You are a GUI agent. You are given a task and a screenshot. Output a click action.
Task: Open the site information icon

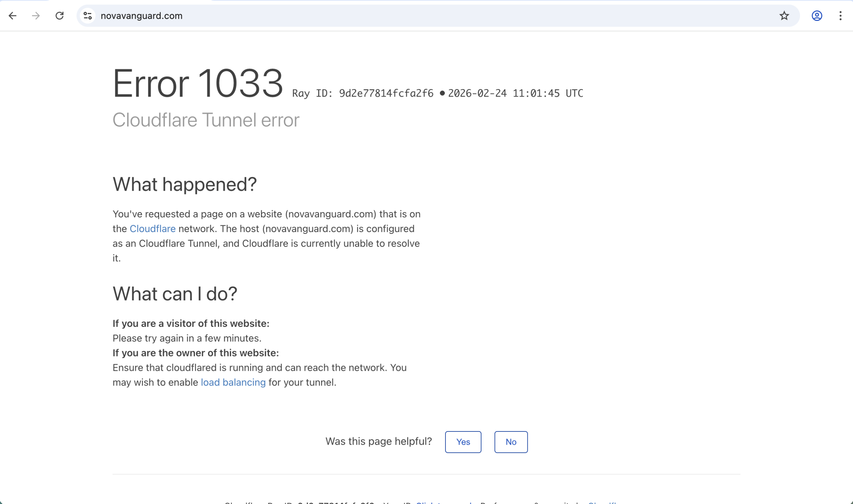88,16
